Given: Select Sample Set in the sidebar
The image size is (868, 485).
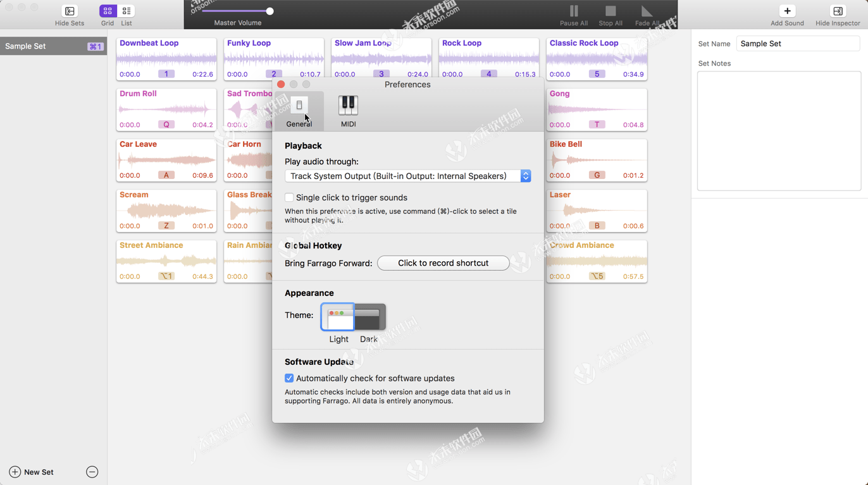Looking at the screenshot, I should pyautogui.click(x=54, y=46).
